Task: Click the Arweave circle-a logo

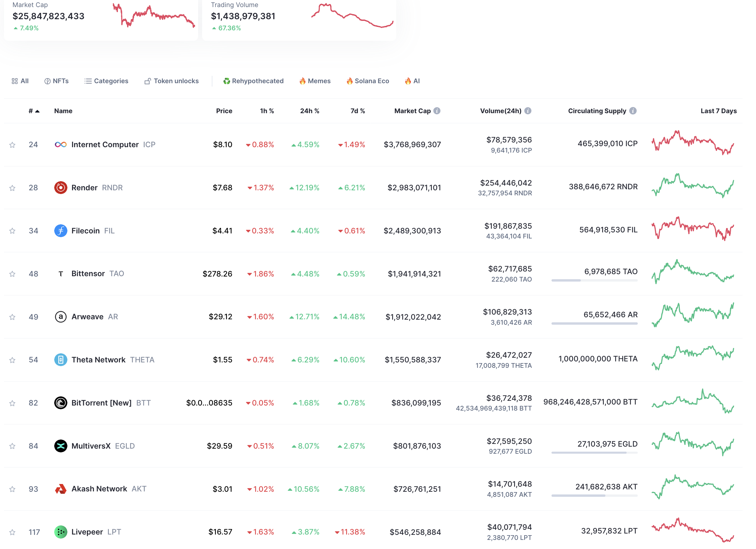Action: coord(61,317)
